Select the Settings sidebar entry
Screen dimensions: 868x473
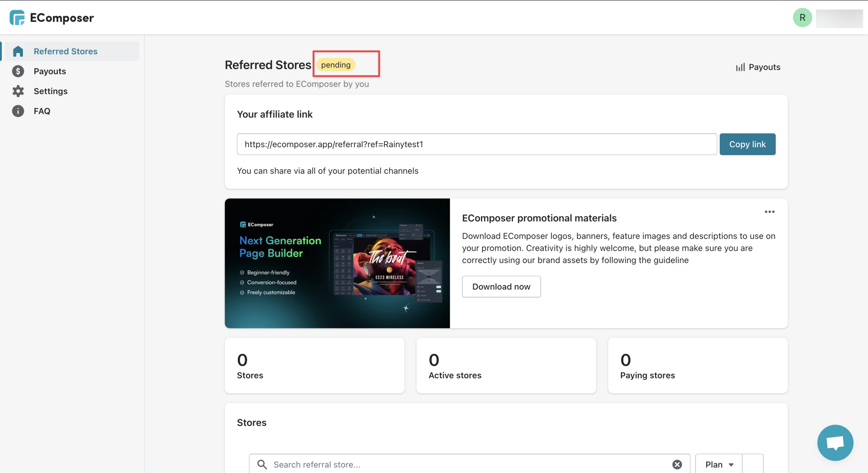(50, 91)
